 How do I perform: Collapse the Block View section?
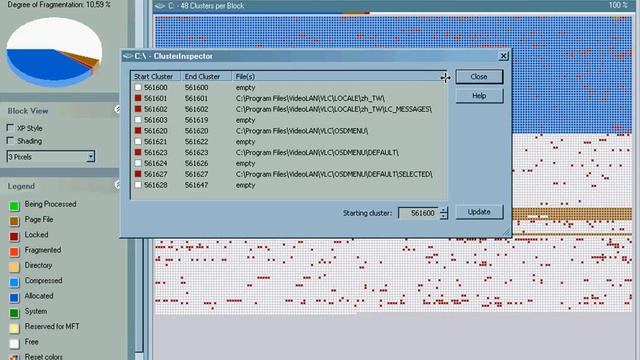(x=117, y=109)
